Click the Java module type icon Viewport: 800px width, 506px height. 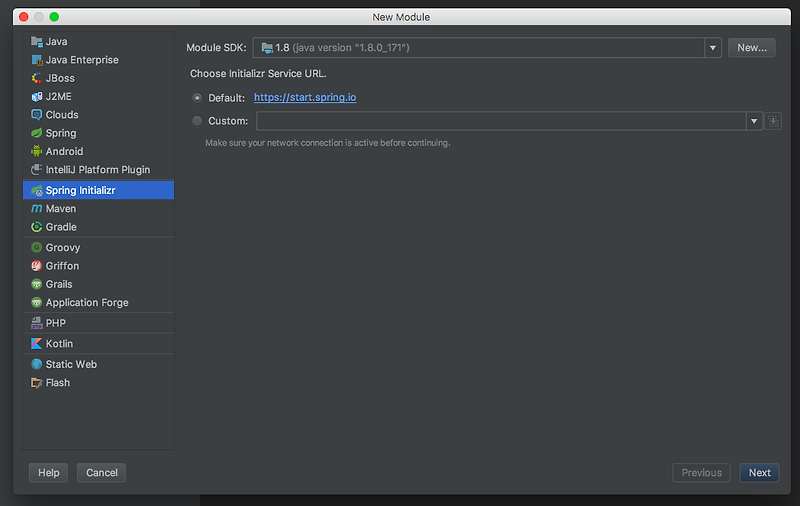coord(37,42)
